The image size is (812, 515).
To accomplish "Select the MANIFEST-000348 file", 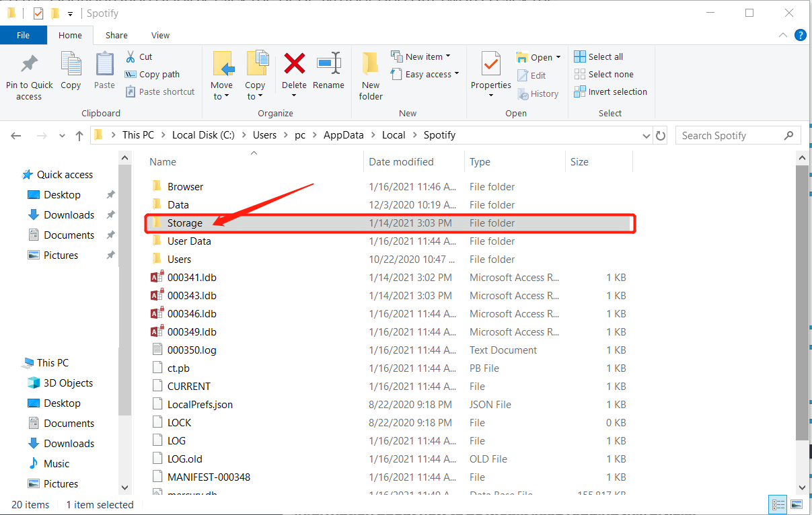I will [209, 477].
